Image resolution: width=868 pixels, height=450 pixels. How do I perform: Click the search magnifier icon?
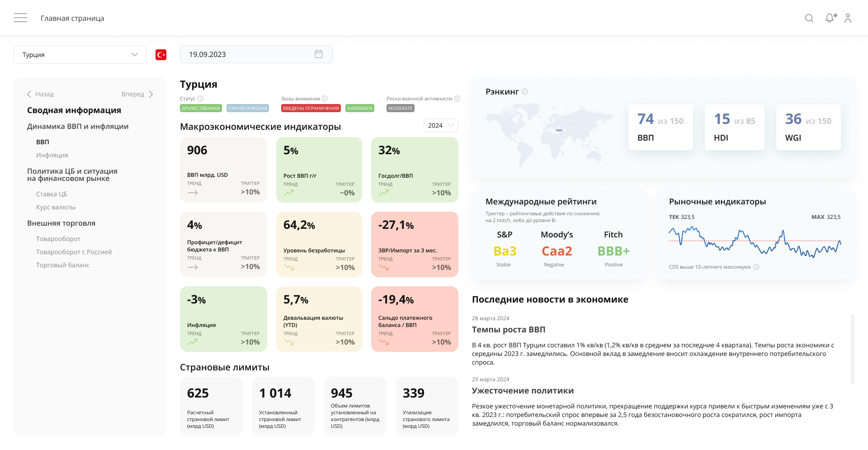809,18
